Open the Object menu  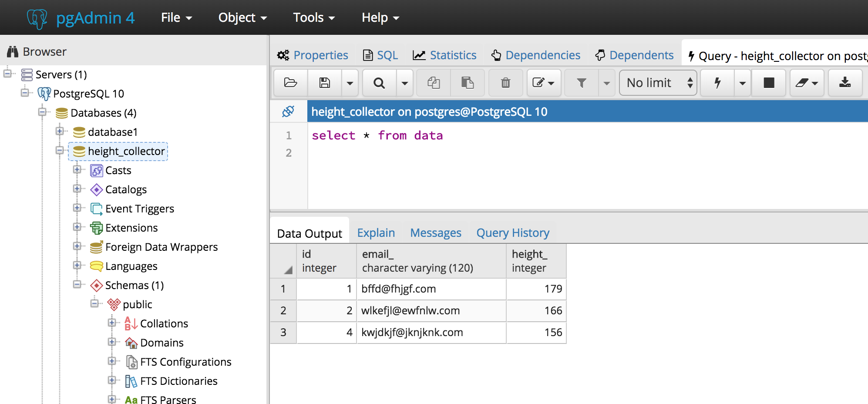click(242, 17)
